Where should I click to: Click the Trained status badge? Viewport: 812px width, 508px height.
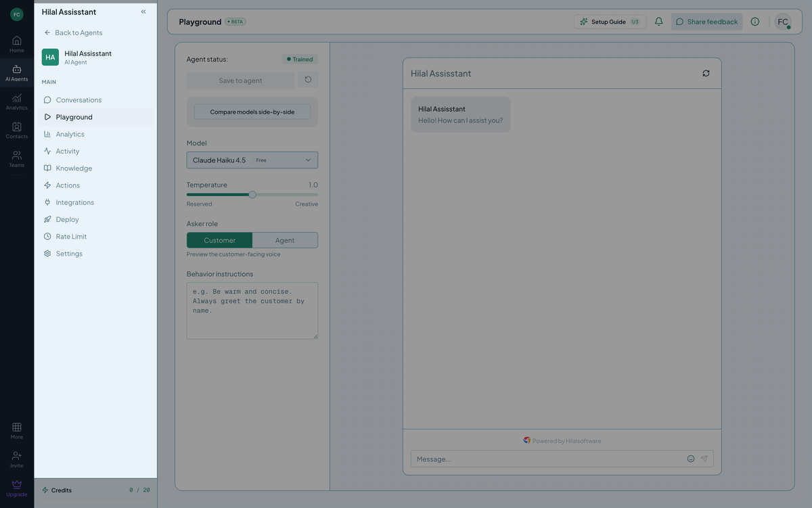(x=300, y=60)
